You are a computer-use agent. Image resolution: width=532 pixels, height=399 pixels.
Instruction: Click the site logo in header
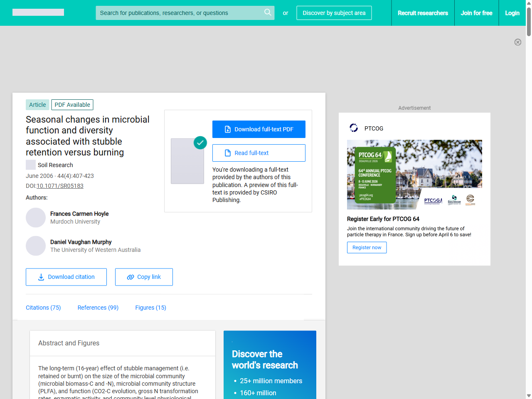38,12
